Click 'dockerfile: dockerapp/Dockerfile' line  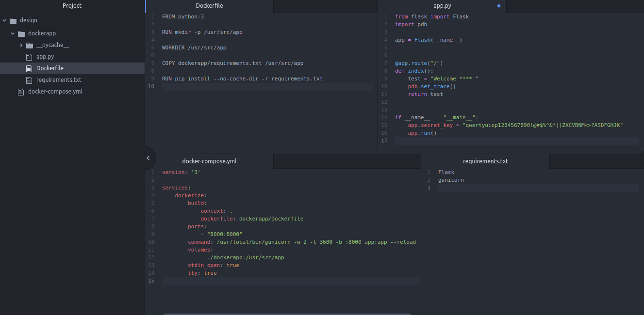pos(252,219)
